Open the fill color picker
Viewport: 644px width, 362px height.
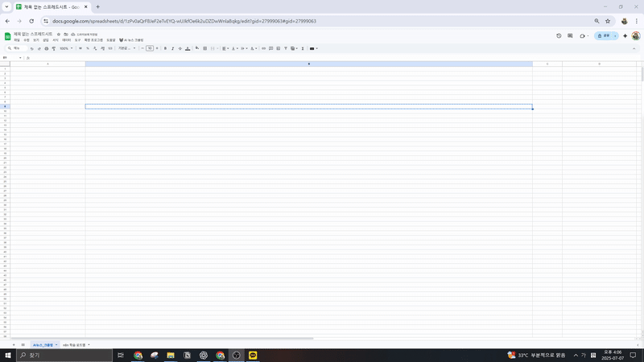[x=197, y=48]
